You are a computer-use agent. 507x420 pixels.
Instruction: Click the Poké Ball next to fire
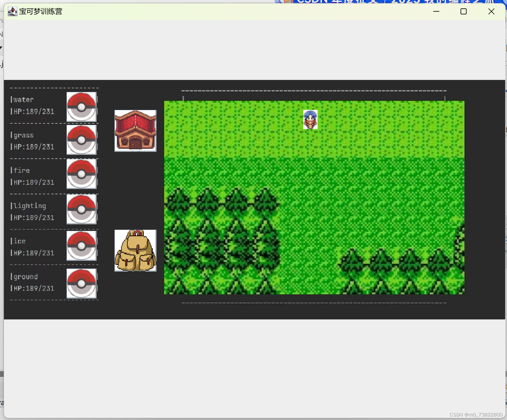pos(82,174)
